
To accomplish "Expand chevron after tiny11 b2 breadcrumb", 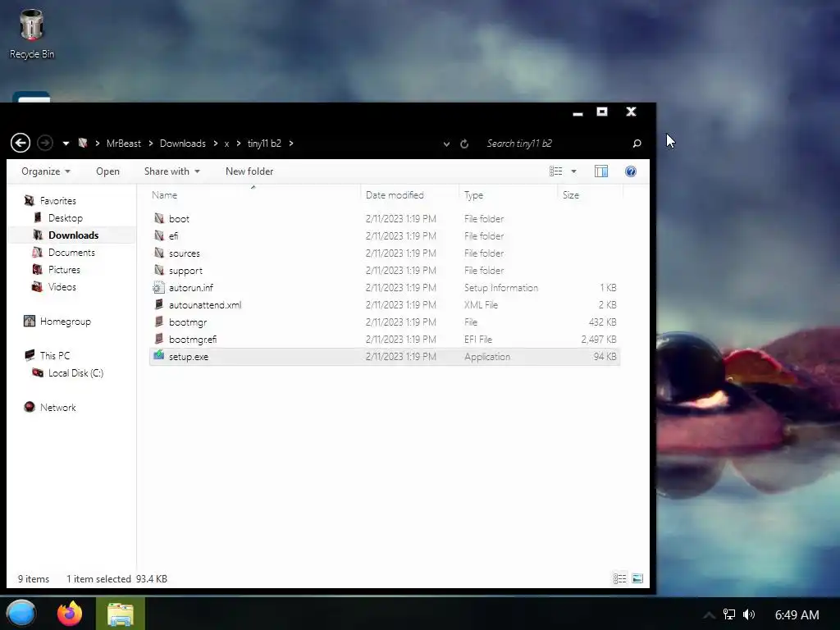I will [291, 144].
